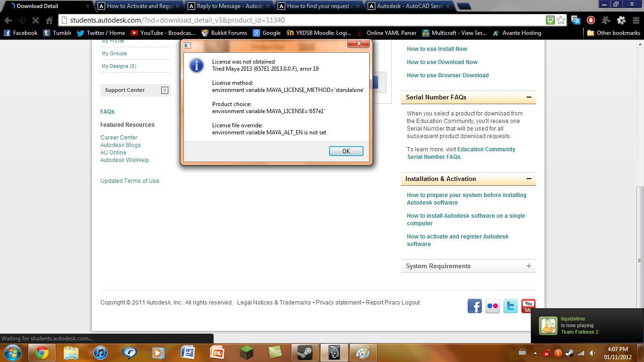
Task: Open the Facebook icon in the page footer
Action: tap(474, 306)
